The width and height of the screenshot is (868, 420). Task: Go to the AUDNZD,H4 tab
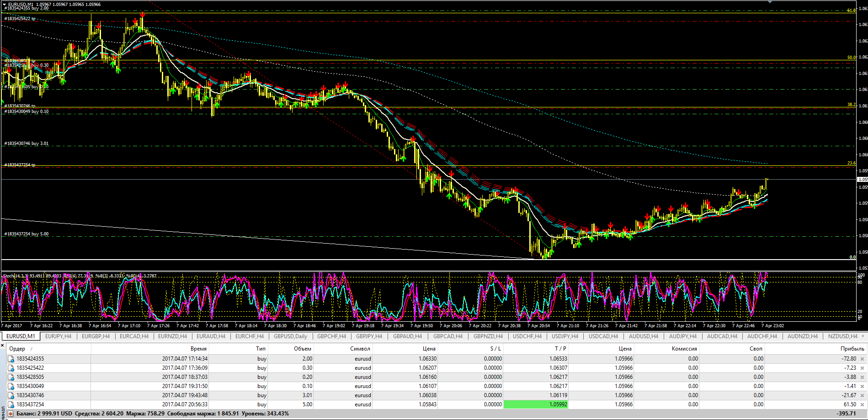click(x=802, y=336)
